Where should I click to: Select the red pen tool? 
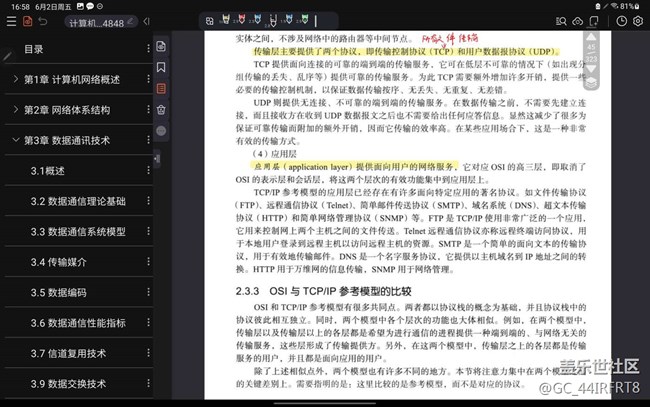(x=242, y=19)
